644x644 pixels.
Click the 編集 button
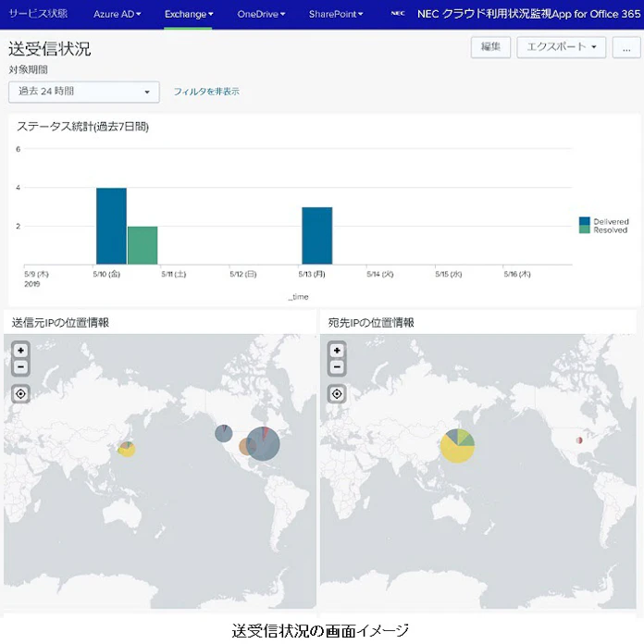tap(490, 47)
